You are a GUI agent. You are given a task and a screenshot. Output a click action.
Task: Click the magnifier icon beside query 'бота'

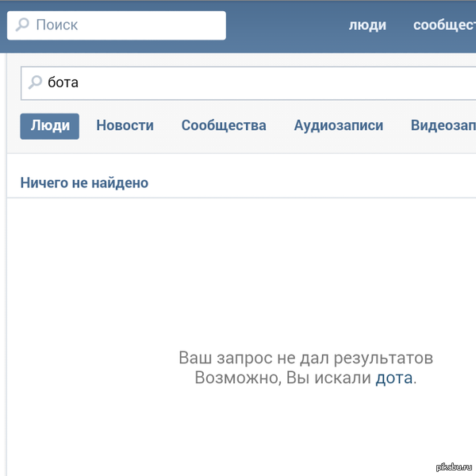(x=35, y=83)
